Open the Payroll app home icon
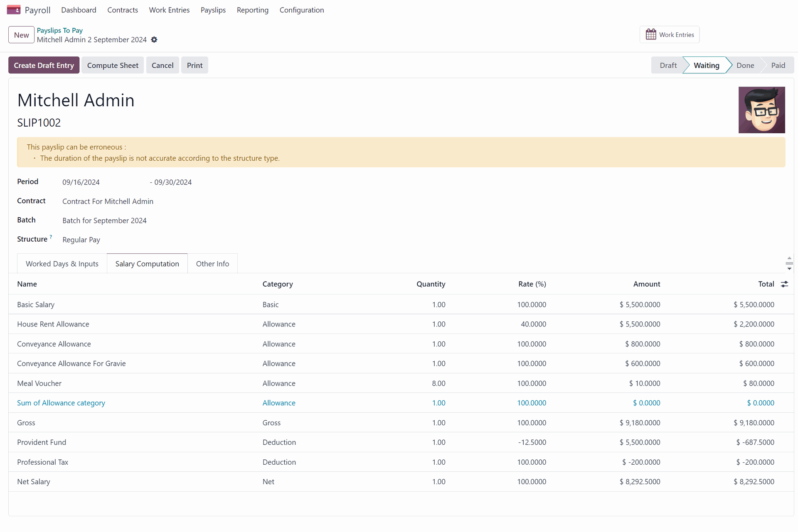Image resolution: width=798 pixels, height=532 pixels. point(14,10)
